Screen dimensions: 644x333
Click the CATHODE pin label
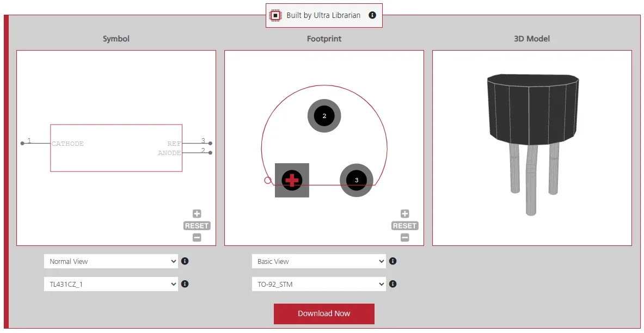tap(68, 144)
